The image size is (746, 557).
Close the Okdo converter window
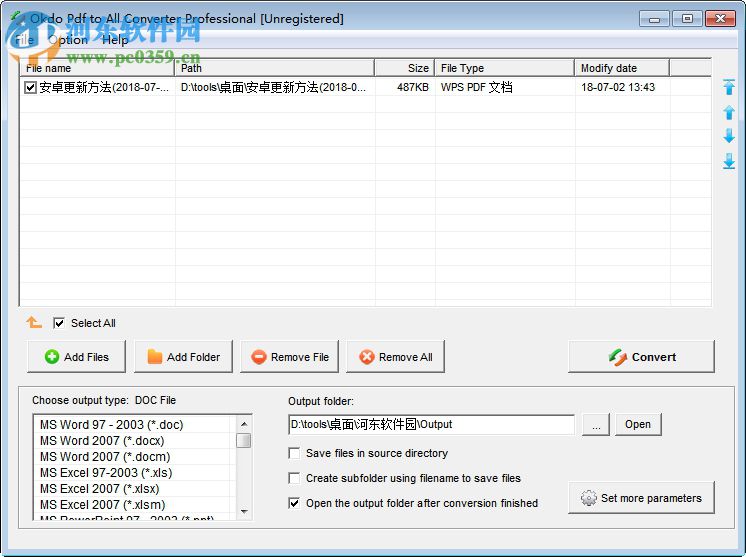pos(720,19)
